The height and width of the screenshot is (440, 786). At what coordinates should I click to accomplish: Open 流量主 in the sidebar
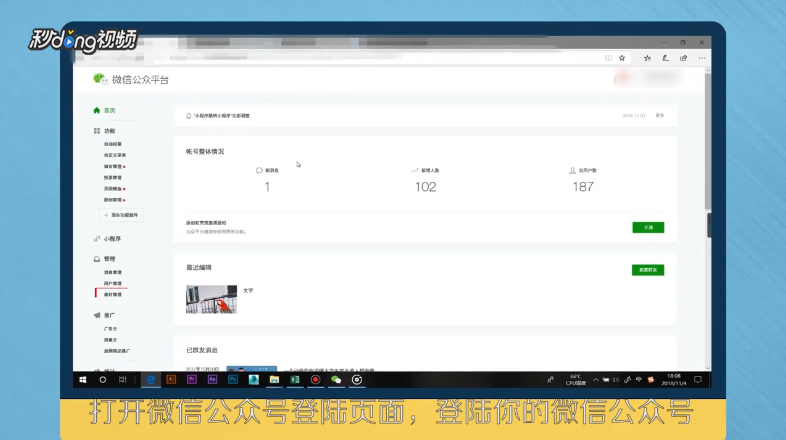[x=110, y=340]
